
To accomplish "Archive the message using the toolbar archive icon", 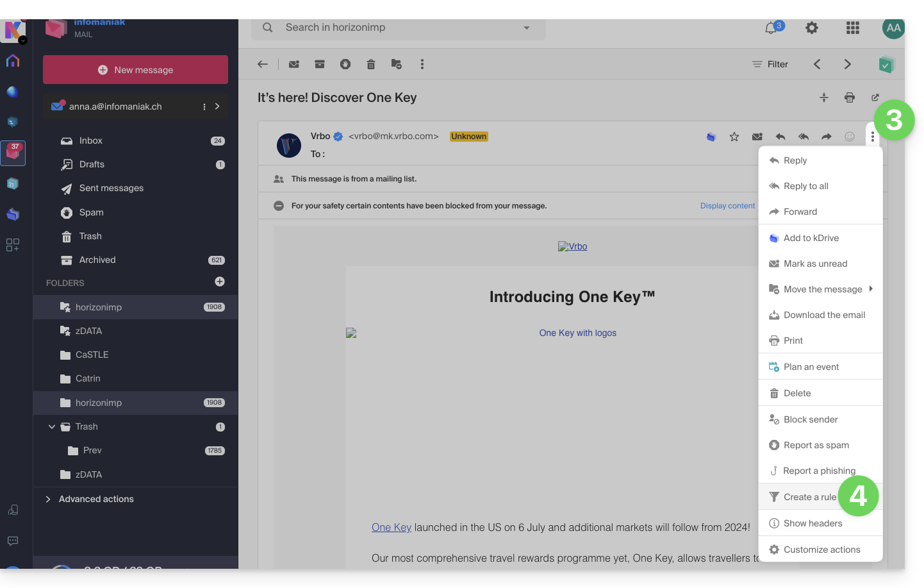I will pos(320,64).
